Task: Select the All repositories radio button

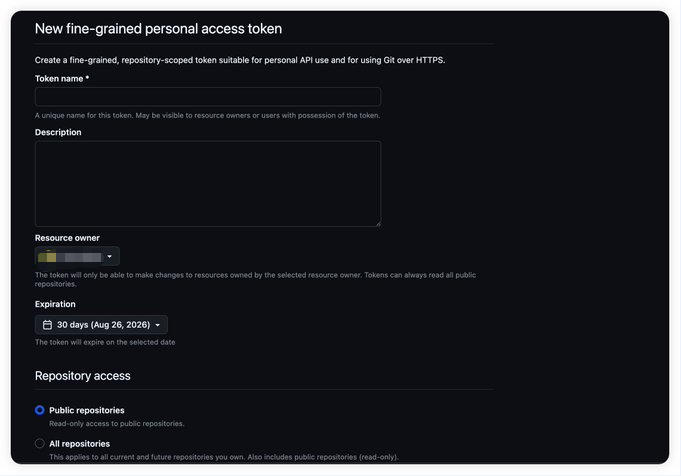Action: [40, 443]
